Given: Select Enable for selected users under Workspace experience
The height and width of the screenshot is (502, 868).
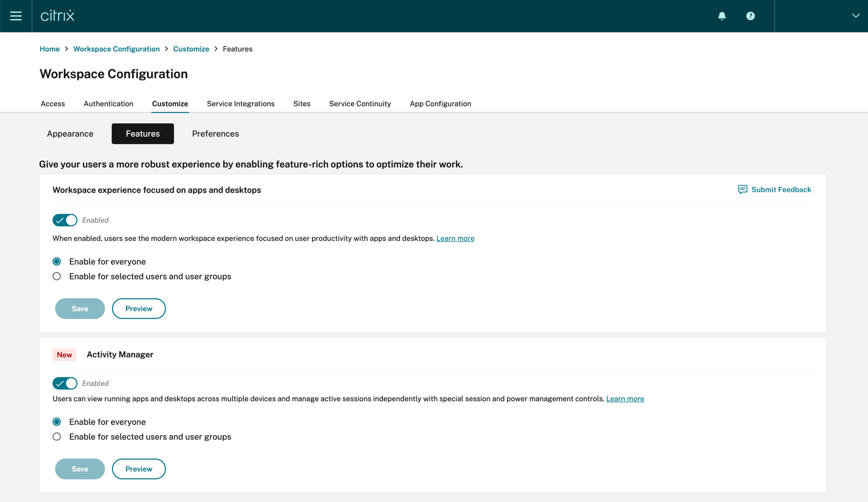Looking at the screenshot, I should pyautogui.click(x=57, y=276).
